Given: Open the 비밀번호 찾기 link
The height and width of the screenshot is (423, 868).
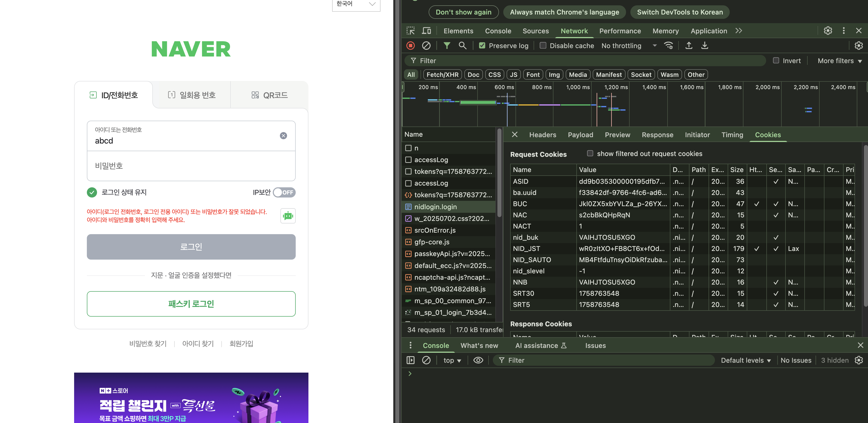Looking at the screenshot, I should [x=148, y=344].
